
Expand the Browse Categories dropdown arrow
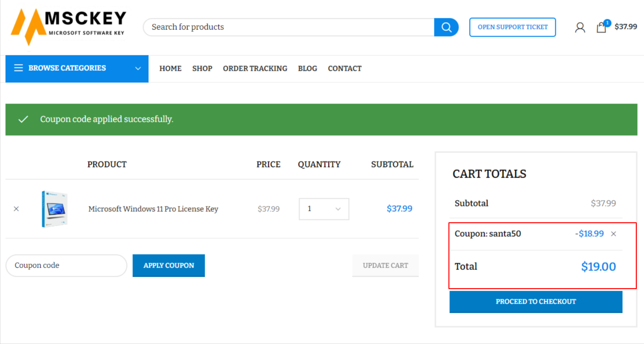point(138,68)
